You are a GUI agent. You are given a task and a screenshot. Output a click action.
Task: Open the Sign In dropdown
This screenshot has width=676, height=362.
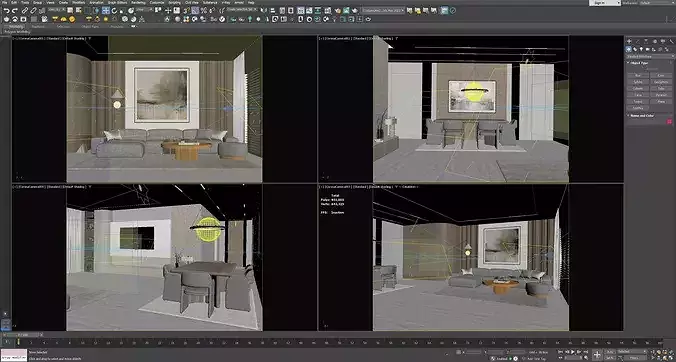click(604, 3)
